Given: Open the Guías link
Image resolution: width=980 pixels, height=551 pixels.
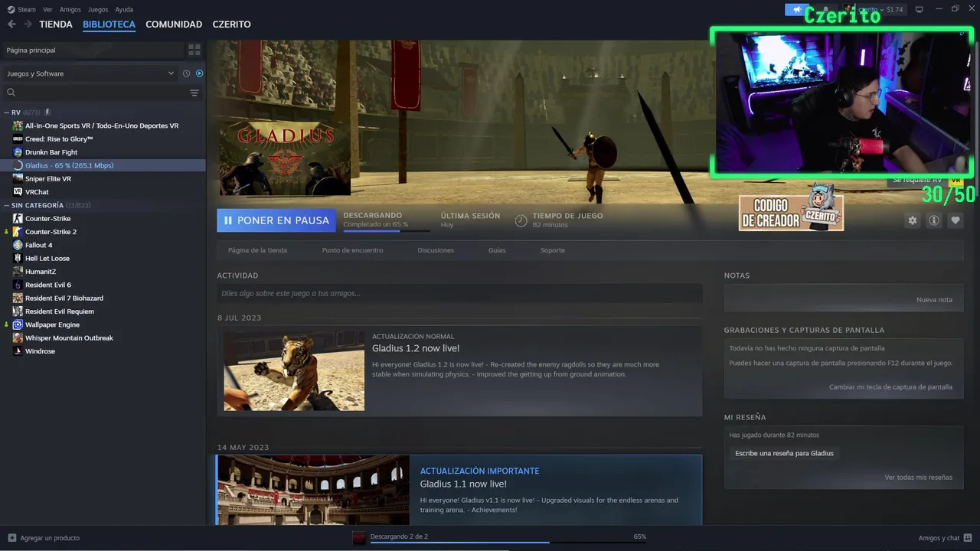Looking at the screenshot, I should click(497, 250).
